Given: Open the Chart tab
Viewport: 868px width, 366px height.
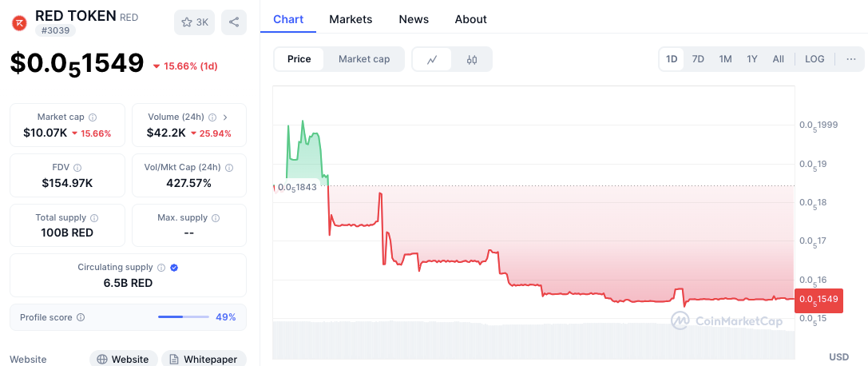Looking at the screenshot, I should 288,19.
